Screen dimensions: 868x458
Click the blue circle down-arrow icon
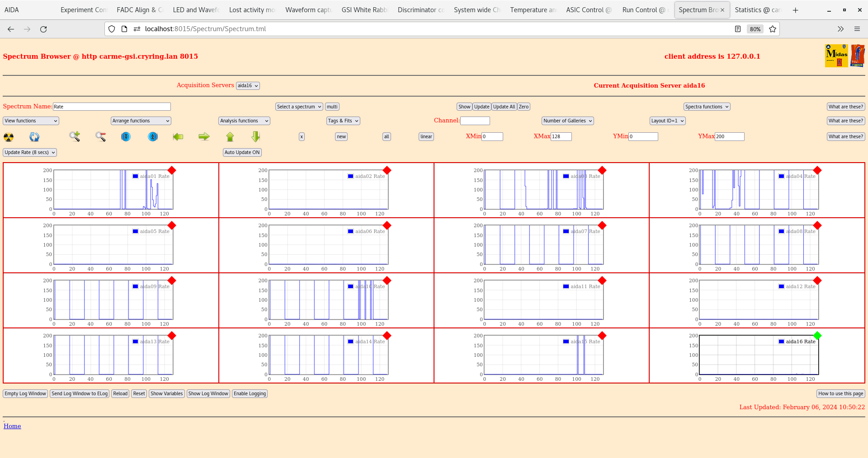[126, 136]
